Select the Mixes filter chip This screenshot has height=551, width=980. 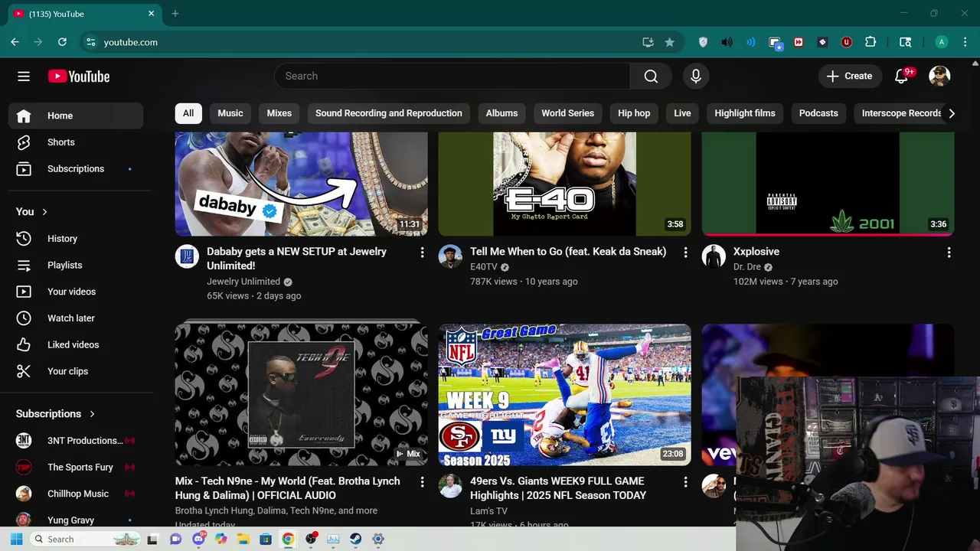pyautogui.click(x=279, y=112)
